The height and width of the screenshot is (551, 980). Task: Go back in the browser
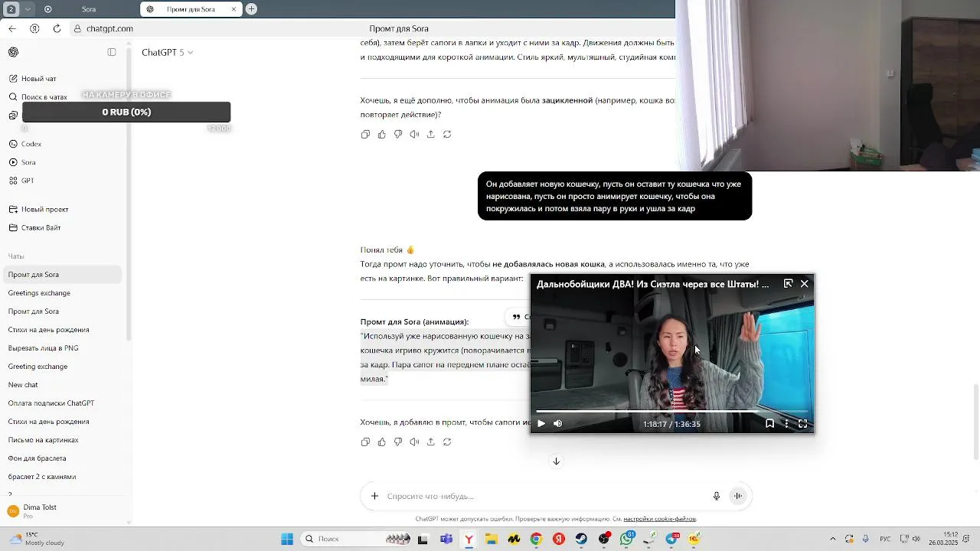[x=11, y=28]
